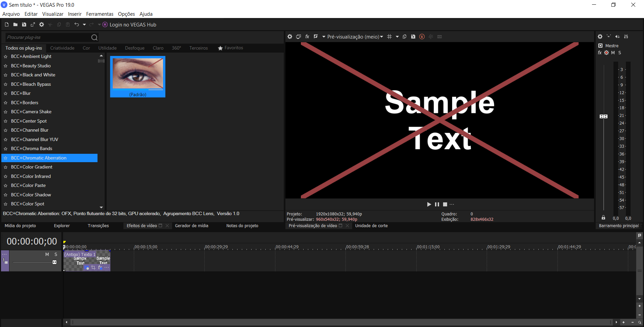Image resolution: width=644 pixels, height=327 pixels.
Task: Toggle the master fader lock icon
Action: pos(603,218)
